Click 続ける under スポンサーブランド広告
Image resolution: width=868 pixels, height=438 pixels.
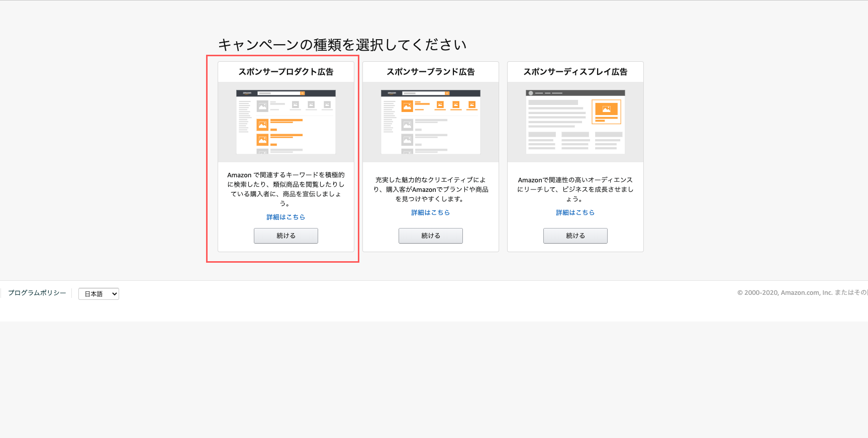pyautogui.click(x=431, y=236)
